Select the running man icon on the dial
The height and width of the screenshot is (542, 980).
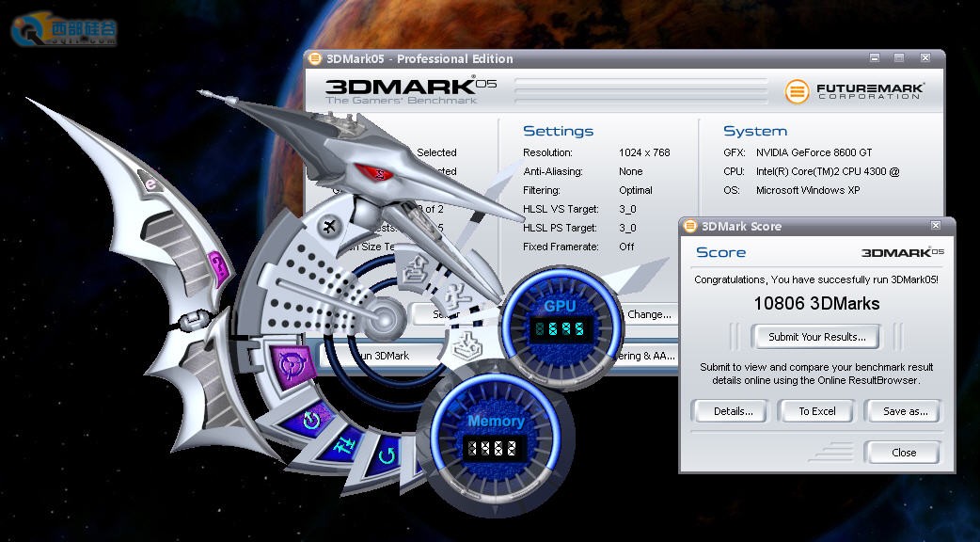click(458, 295)
